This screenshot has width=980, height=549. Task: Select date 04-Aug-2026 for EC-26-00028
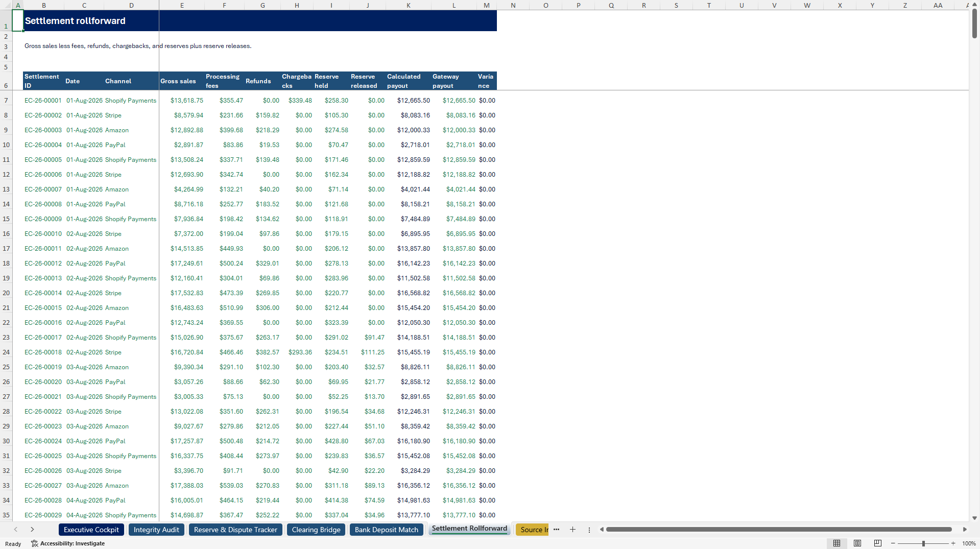[85, 500]
